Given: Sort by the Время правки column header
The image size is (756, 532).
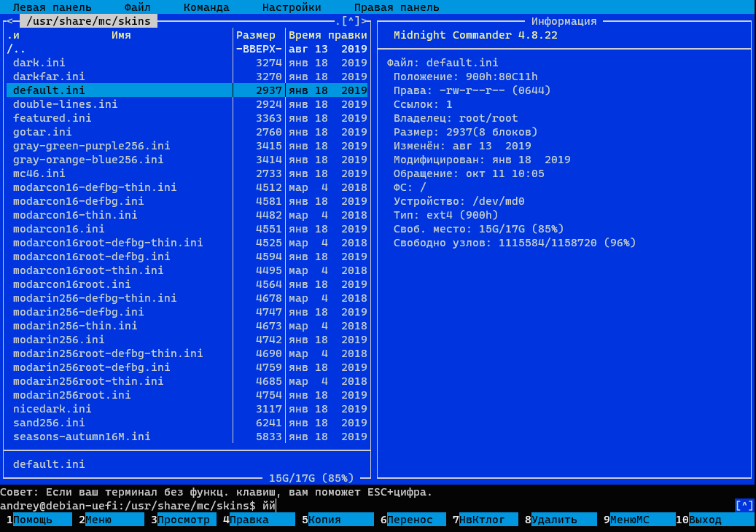Looking at the screenshot, I should point(327,35).
